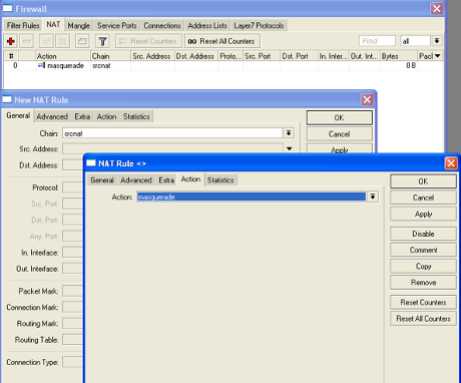Click OK in NAT Rule <> window
This screenshot has height=383, width=461.
point(423,181)
